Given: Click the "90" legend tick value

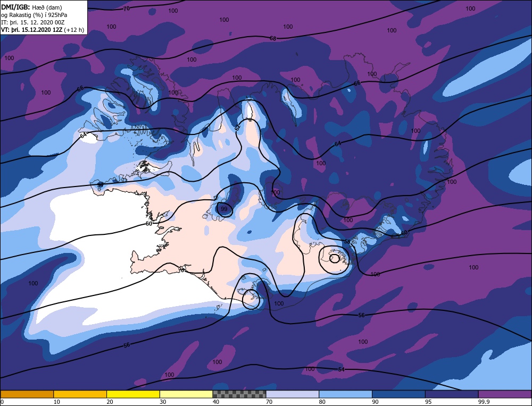Looking at the screenshot, I should [375, 402].
